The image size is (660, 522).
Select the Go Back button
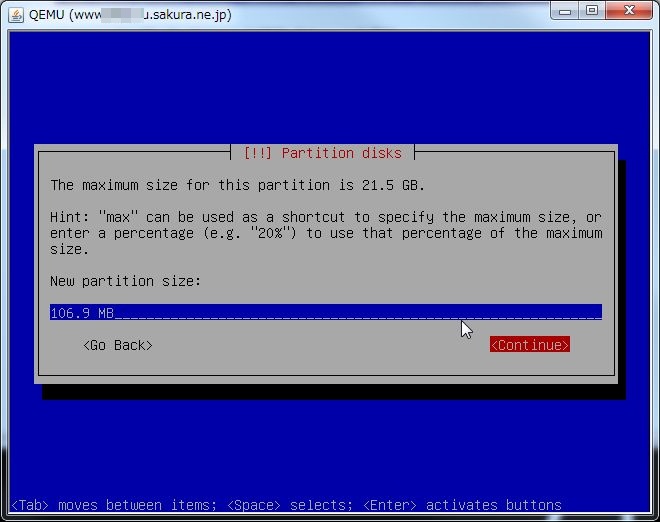coord(118,345)
